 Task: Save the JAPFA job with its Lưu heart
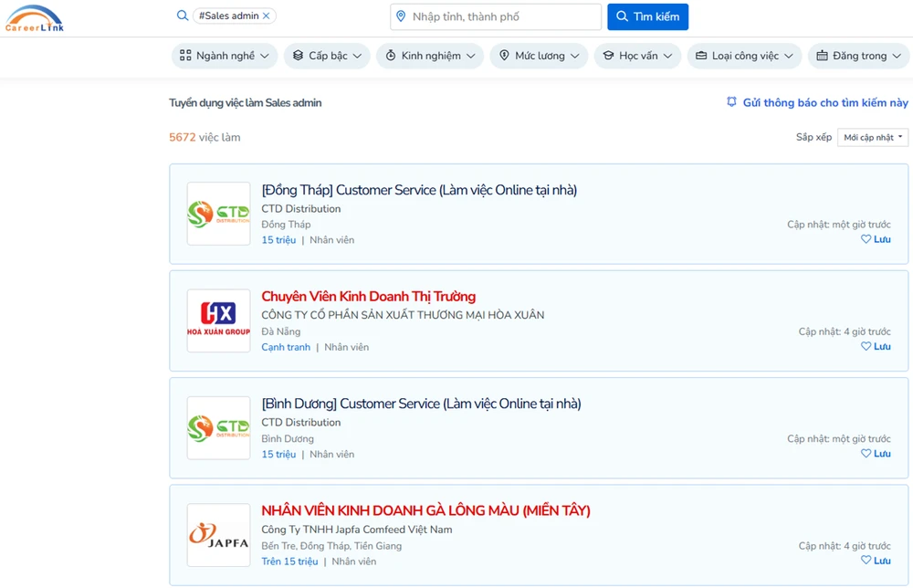click(865, 559)
